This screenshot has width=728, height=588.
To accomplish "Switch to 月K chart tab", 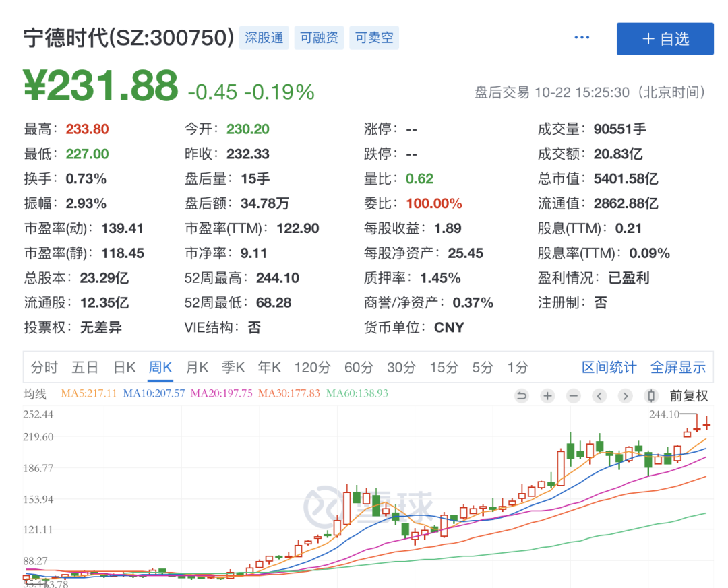I will pyautogui.click(x=197, y=368).
